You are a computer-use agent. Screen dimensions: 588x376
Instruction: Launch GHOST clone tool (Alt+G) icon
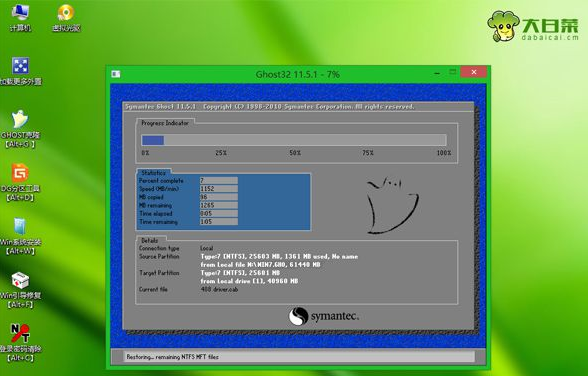[20, 129]
